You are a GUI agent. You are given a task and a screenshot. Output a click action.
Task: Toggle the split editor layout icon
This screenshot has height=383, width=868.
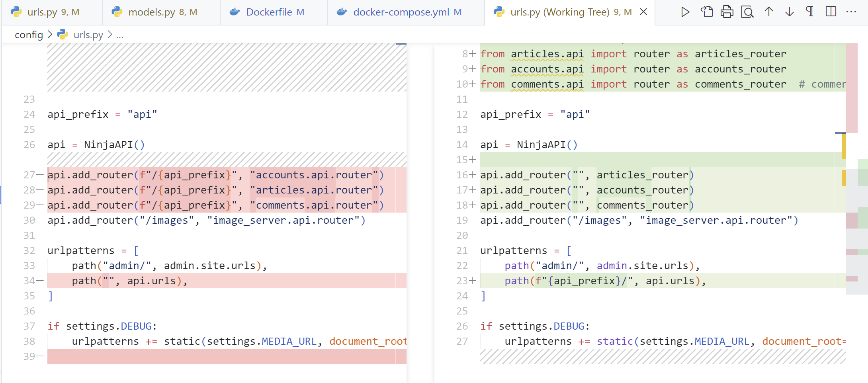point(831,12)
